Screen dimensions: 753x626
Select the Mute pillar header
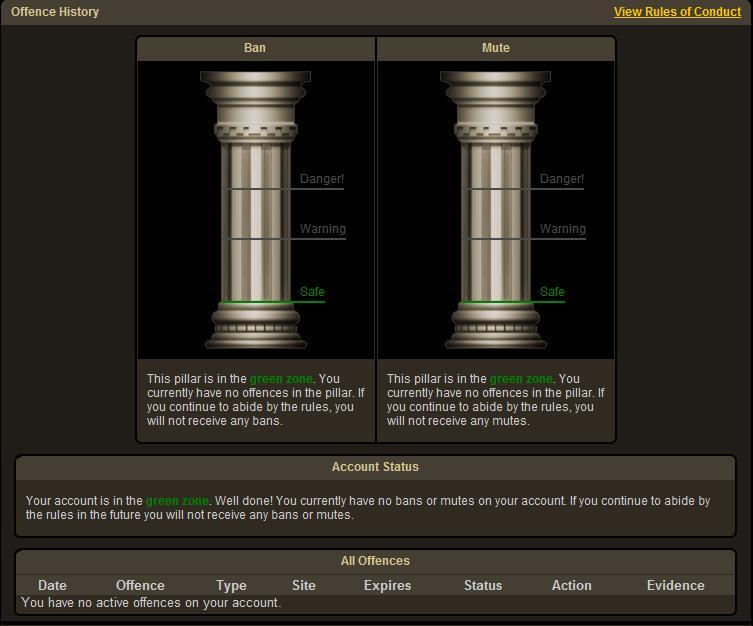pyautogui.click(x=496, y=48)
